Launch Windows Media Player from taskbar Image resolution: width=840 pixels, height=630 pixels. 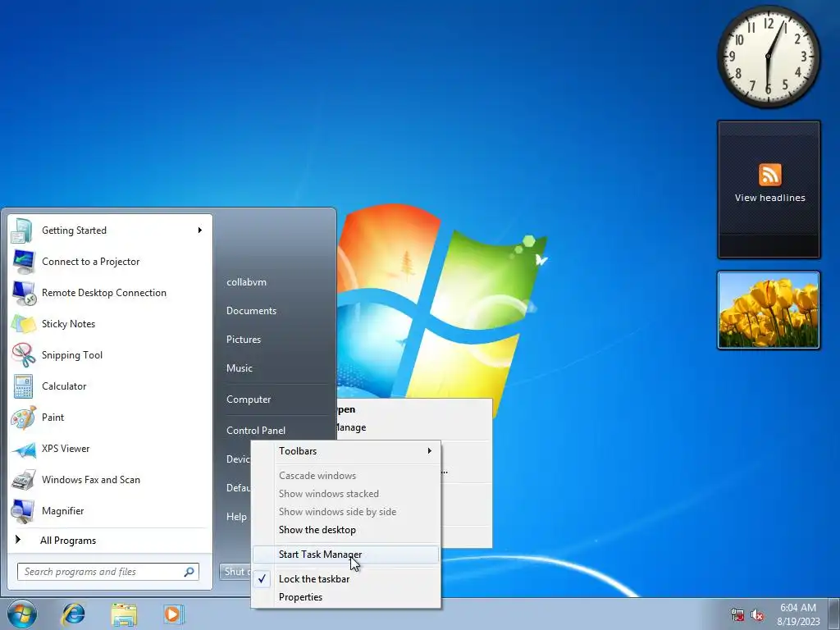click(x=174, y=614)
